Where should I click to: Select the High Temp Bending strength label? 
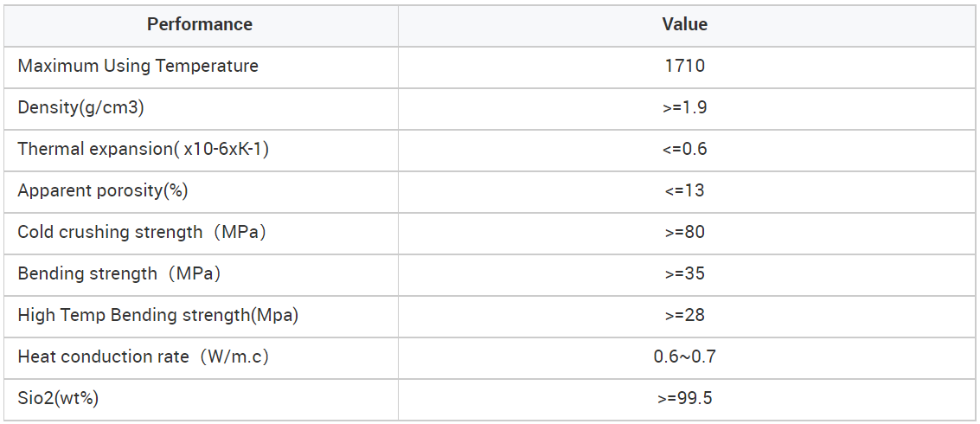158,315
